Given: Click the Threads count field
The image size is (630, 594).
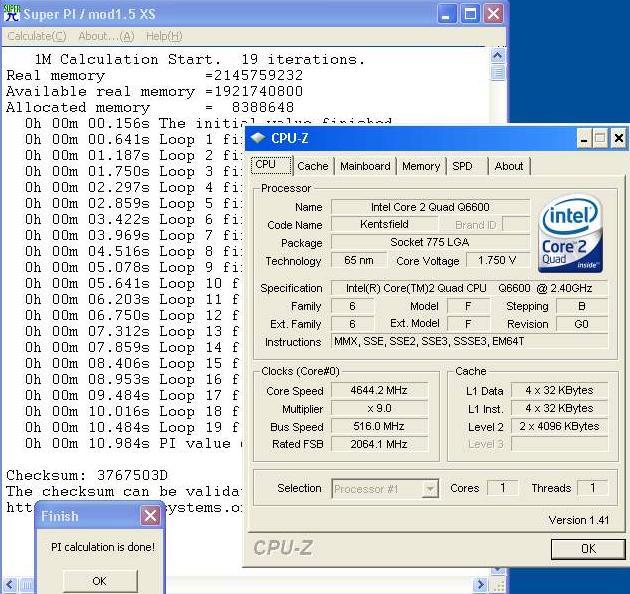Looking at the screenshot, I should (593, 487).
